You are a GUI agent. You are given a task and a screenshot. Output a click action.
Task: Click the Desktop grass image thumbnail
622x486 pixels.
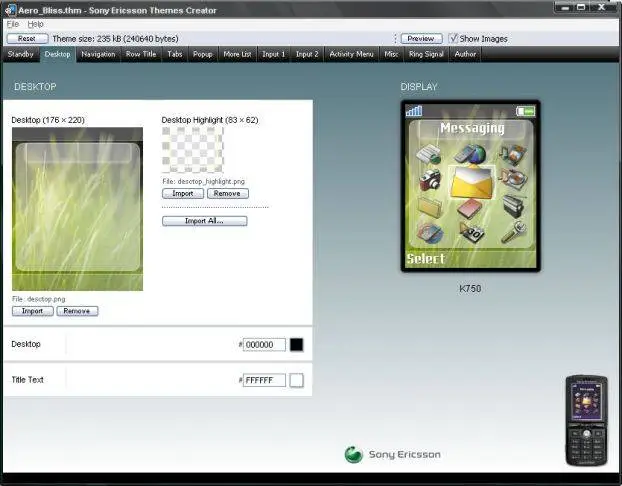click(77, 209)
